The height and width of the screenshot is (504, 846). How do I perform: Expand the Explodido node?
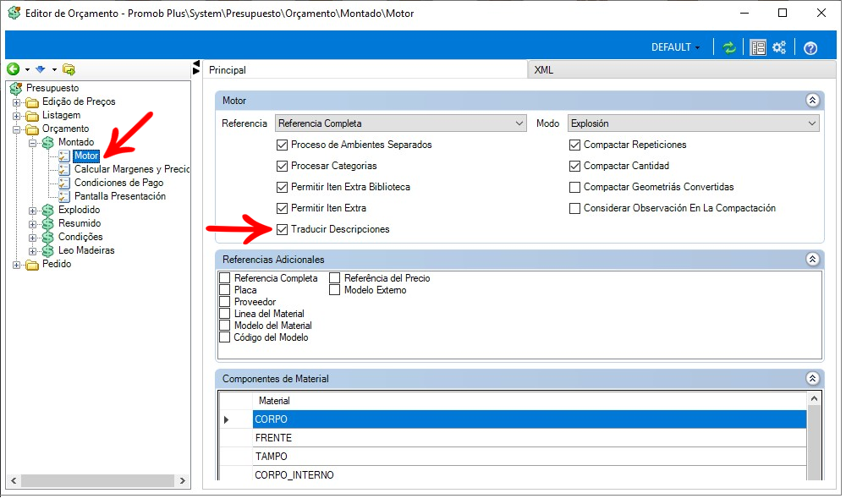(x=33, y=211)
